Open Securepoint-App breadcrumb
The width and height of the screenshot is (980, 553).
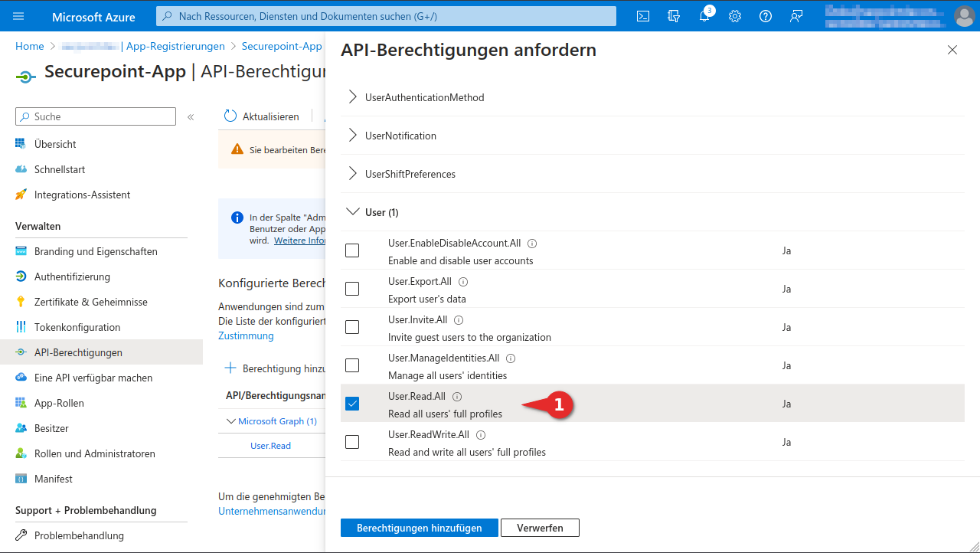282,46
